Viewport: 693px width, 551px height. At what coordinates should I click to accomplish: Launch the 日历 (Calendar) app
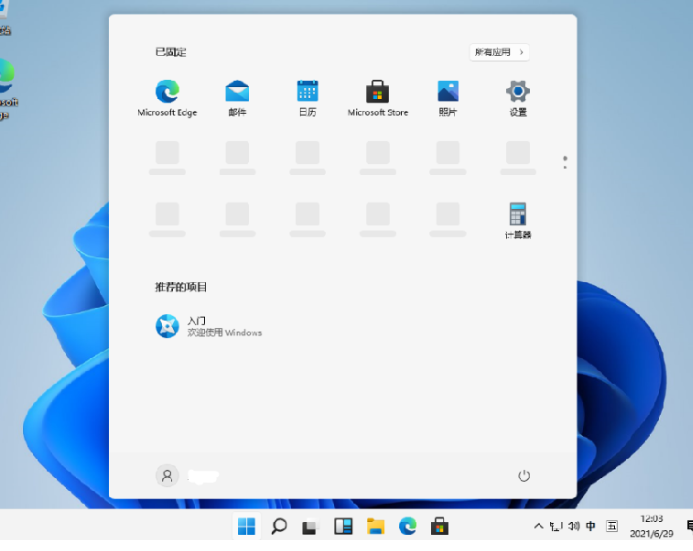coord(308,98)
